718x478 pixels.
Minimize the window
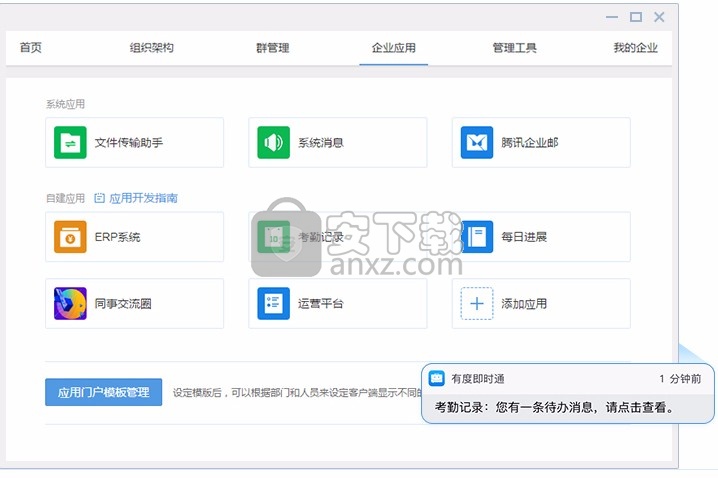click(612, 17)
